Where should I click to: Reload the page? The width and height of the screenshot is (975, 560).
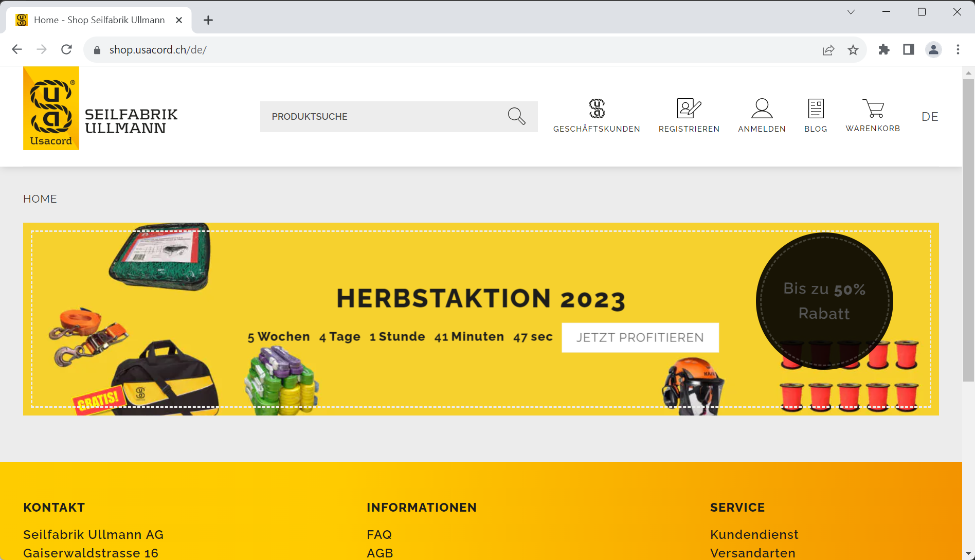[66, 50]
